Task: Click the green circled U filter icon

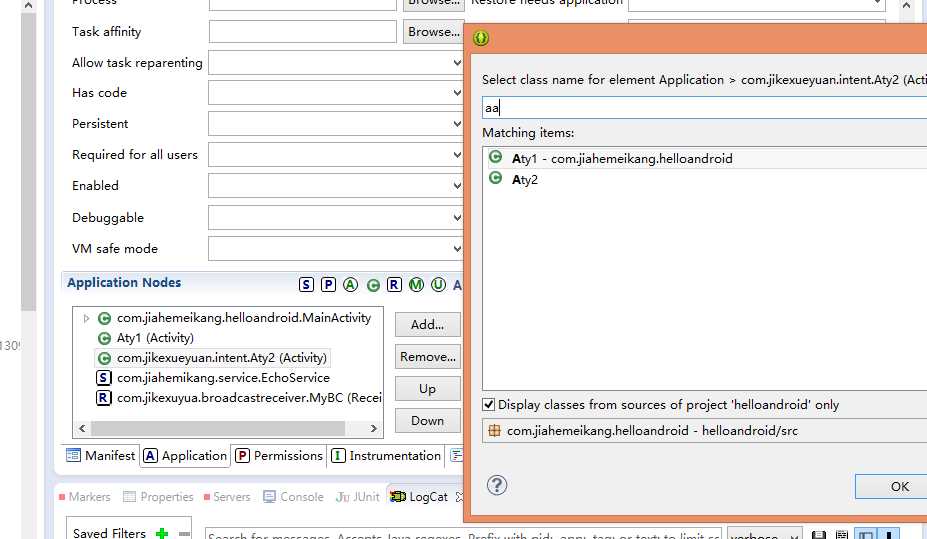Action: pyautogui.click(x=438, y=285)
